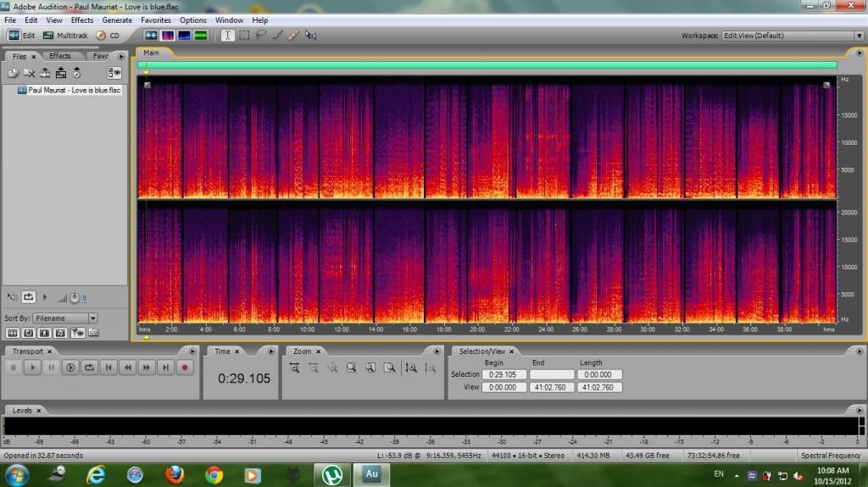The width and height of the screenshot is (868, 487).
Task: Select the Time Selection tool
Action: (x=227, y=36)
